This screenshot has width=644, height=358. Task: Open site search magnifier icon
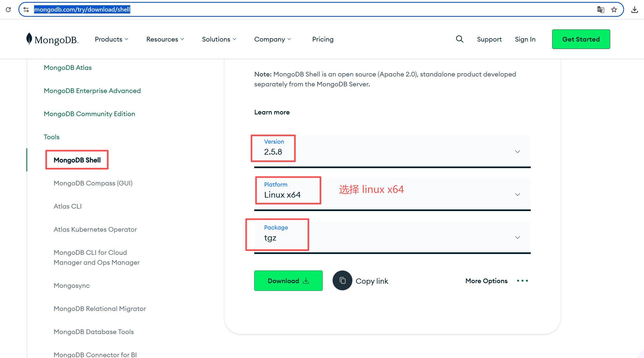460,39
